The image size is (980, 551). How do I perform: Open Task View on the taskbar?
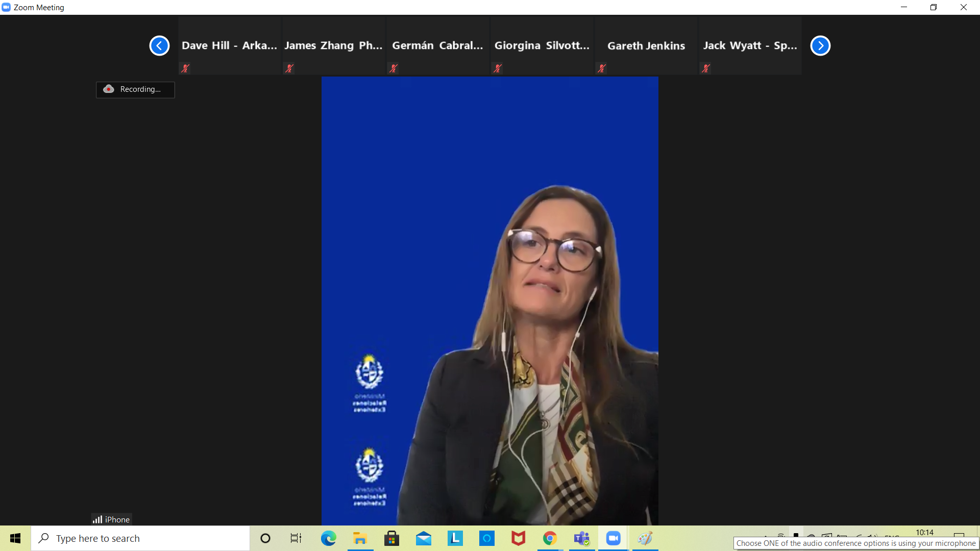tap(296, 538)
